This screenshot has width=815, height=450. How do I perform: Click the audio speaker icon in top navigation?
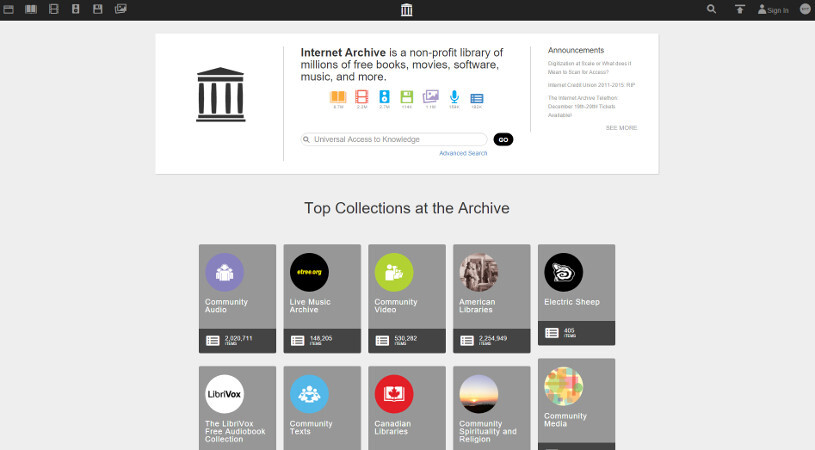click(75, 9)
